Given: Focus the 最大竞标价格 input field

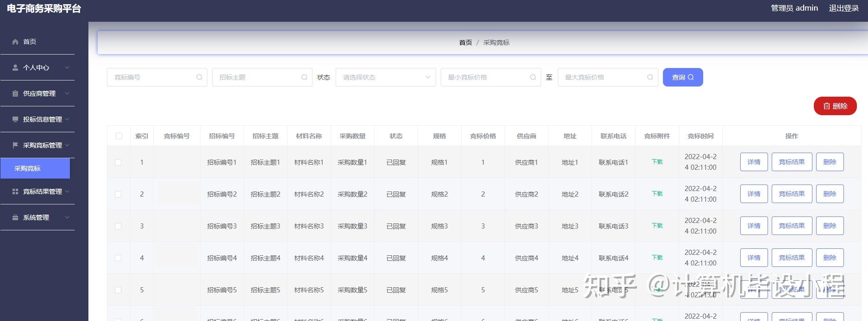Looking at the screenshot, I should point(608,77).
